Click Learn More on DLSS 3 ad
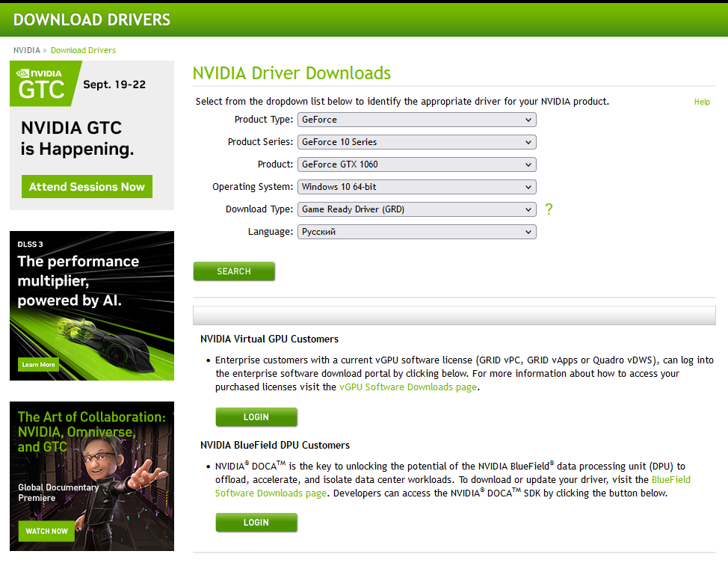 39,365
